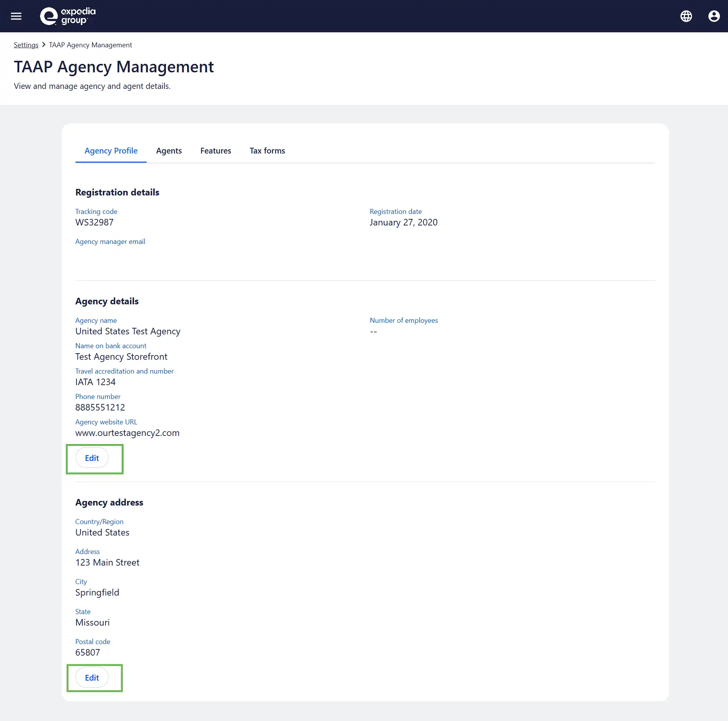The image size is (728, 721).
Task: Open the language/globe selector
Action: coord(686,16)
